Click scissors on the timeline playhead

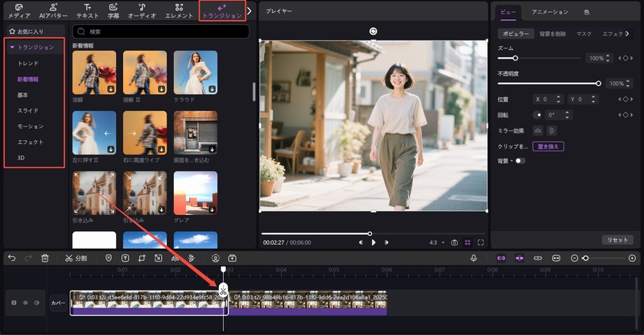click(x=223, y=291)
